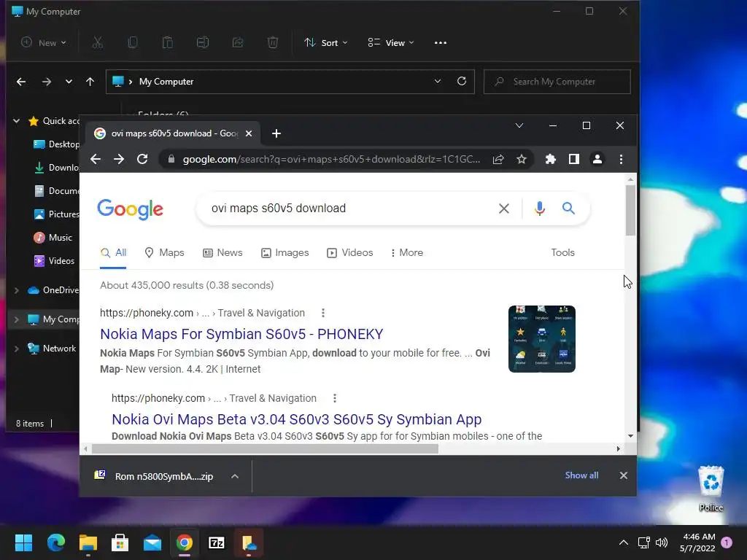Open More search categories
Screen dimensions: 747x560
(x=407, y=253)
